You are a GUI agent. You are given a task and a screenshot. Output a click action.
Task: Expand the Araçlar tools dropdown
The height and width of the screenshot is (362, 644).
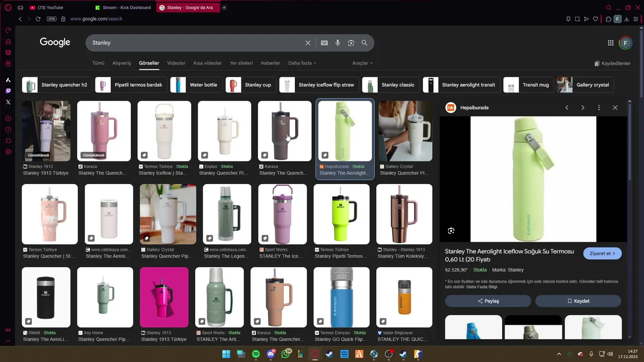click(362, 63)
